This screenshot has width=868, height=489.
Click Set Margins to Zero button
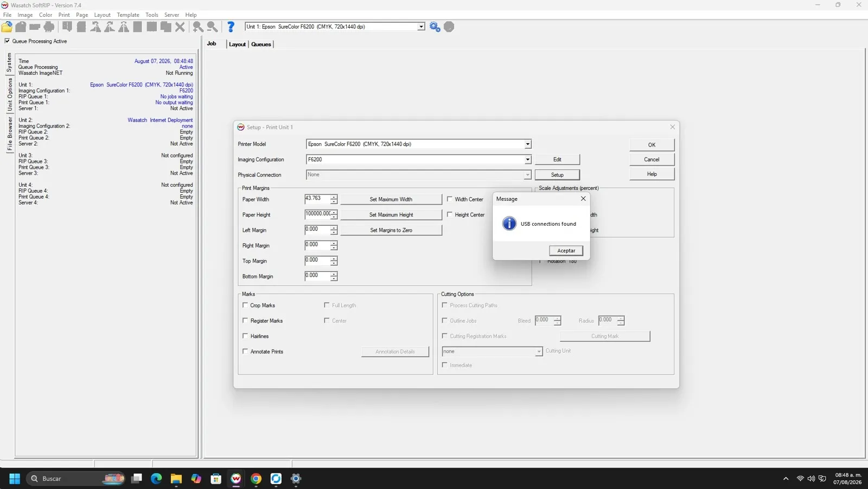[391, 230]
